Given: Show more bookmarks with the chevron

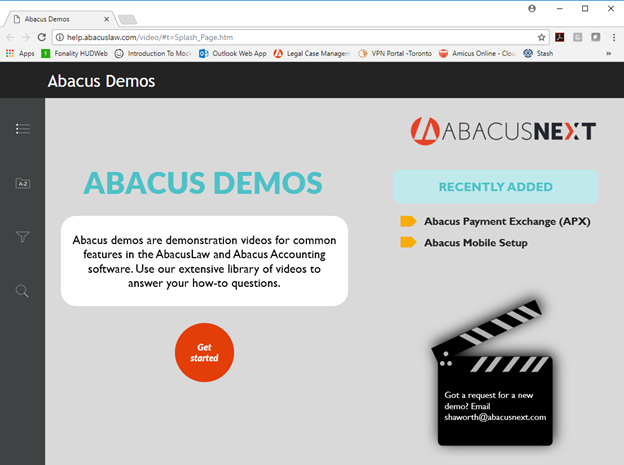Looking at the screenshot, I should click(608, 53).
